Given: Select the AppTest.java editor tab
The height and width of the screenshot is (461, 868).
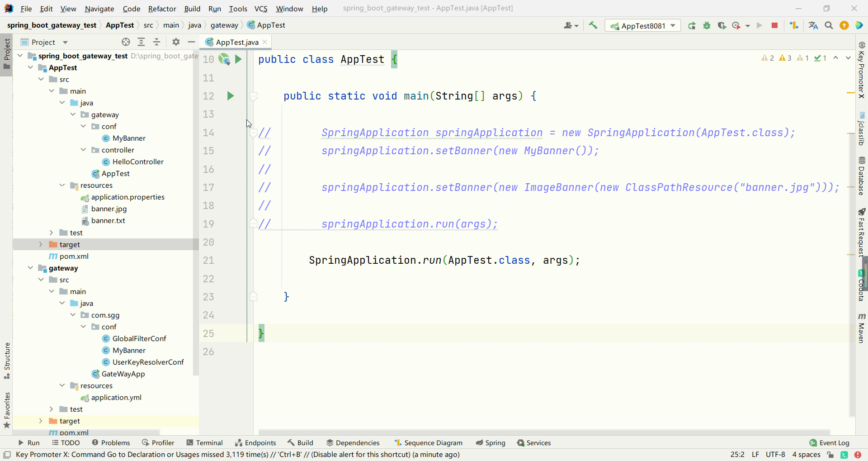Looking at the screenshot, I should click(236, 42).
